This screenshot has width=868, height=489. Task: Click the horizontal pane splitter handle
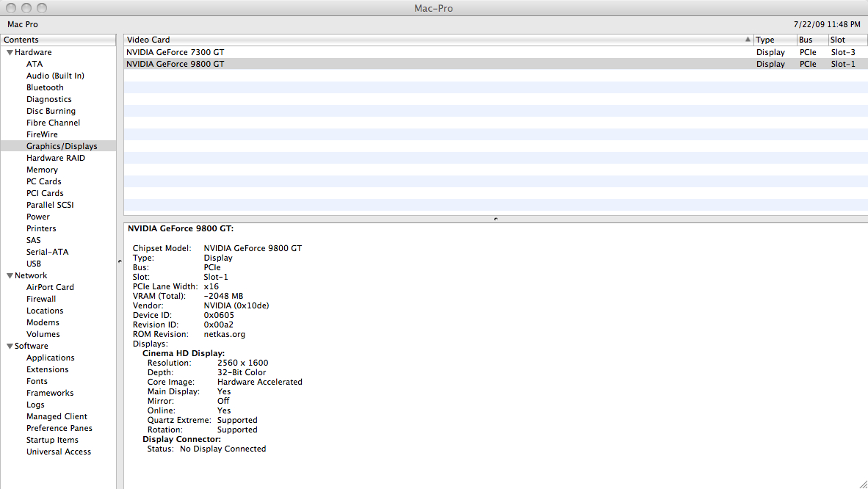496,219
